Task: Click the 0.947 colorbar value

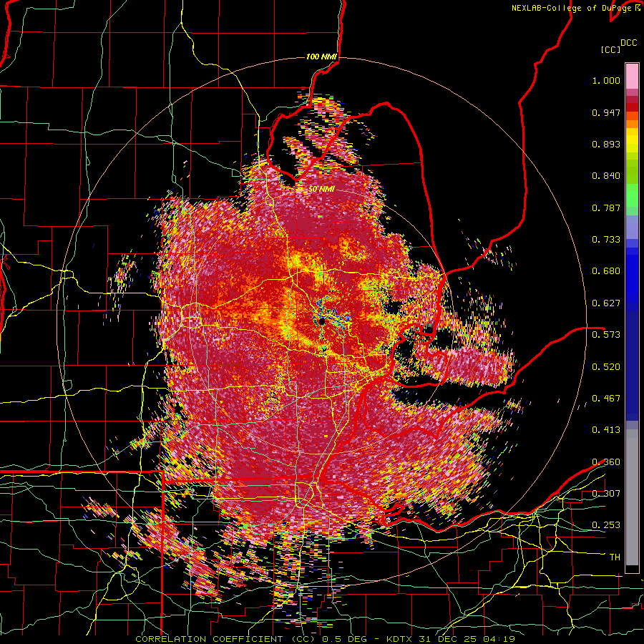Action: [606, 112]
